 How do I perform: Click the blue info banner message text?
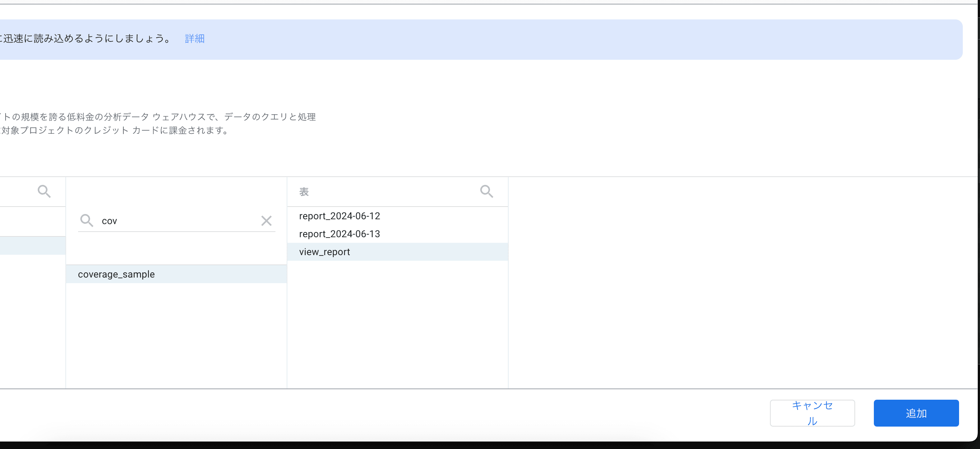(87, 39)
